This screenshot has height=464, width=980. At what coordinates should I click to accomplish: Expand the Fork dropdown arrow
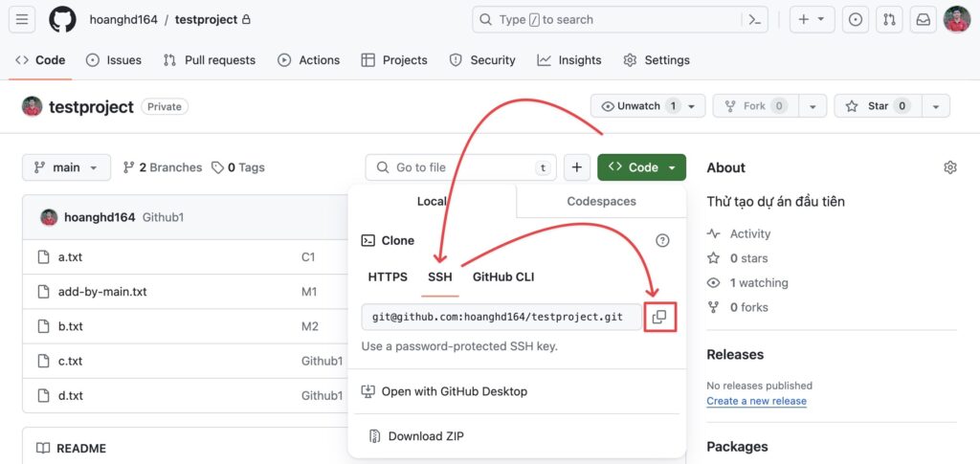813,106
